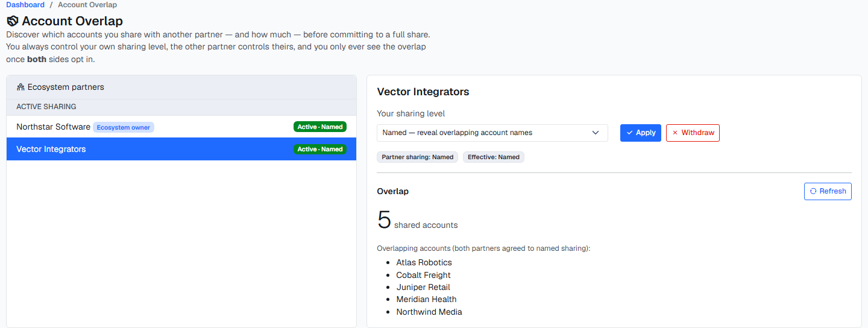The image size is (868, 328).
Task: Click Northstar Software's Active · Named badge
Action: (320, 127)
